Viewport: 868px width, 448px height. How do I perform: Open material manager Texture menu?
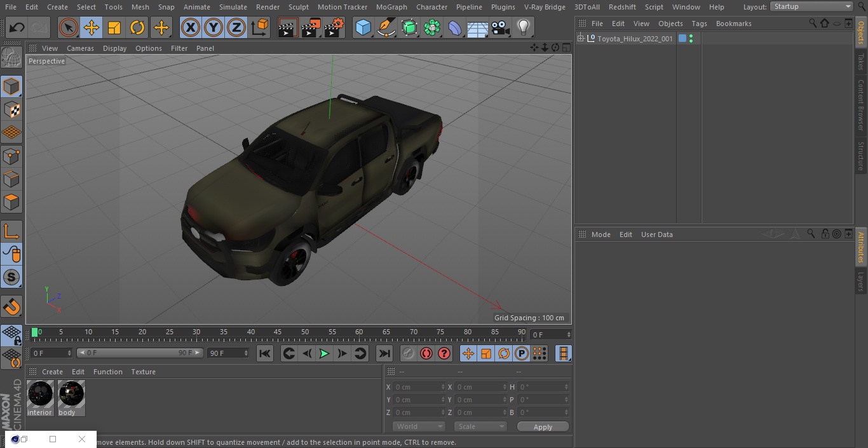(x=143, y=372)
